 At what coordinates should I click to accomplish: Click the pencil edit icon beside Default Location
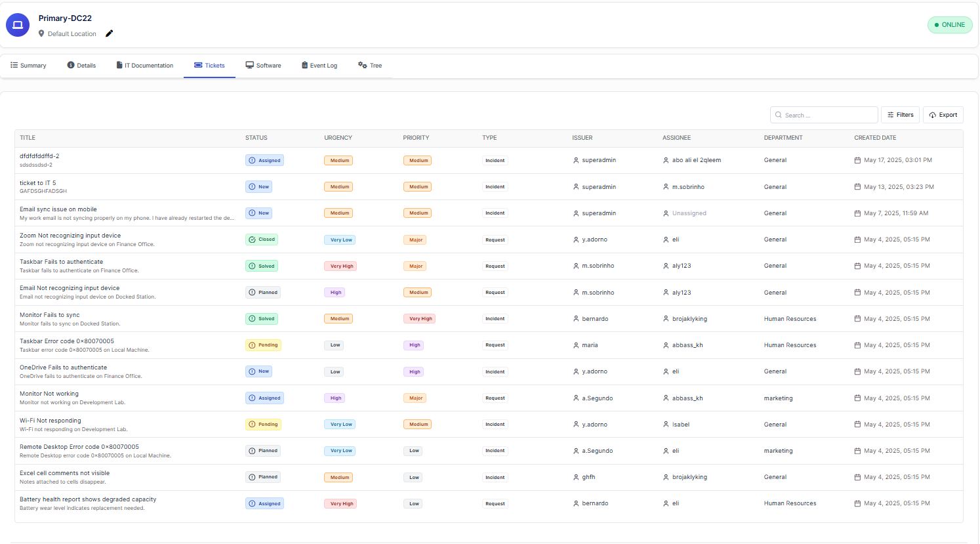(110, 33)
